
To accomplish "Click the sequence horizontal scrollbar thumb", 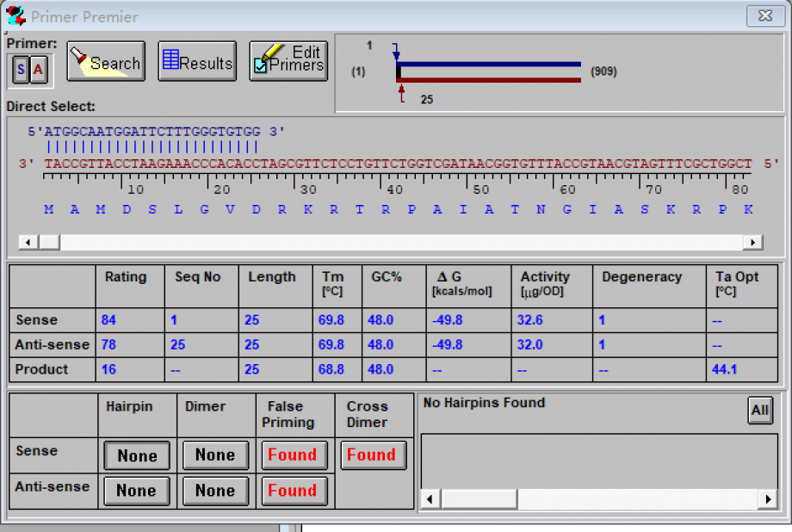I will click(49, 243).
